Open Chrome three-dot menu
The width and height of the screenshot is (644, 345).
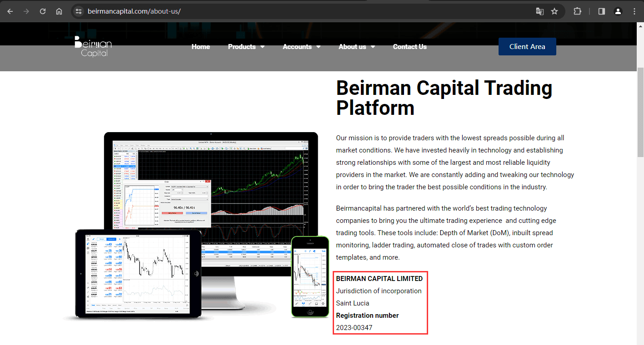tap(634, 11)
